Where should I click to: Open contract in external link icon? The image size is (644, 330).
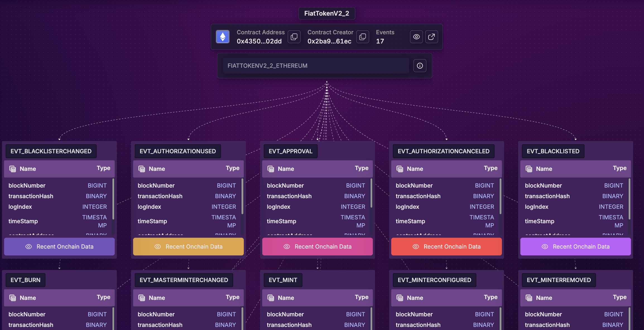[x=431, y=37]
